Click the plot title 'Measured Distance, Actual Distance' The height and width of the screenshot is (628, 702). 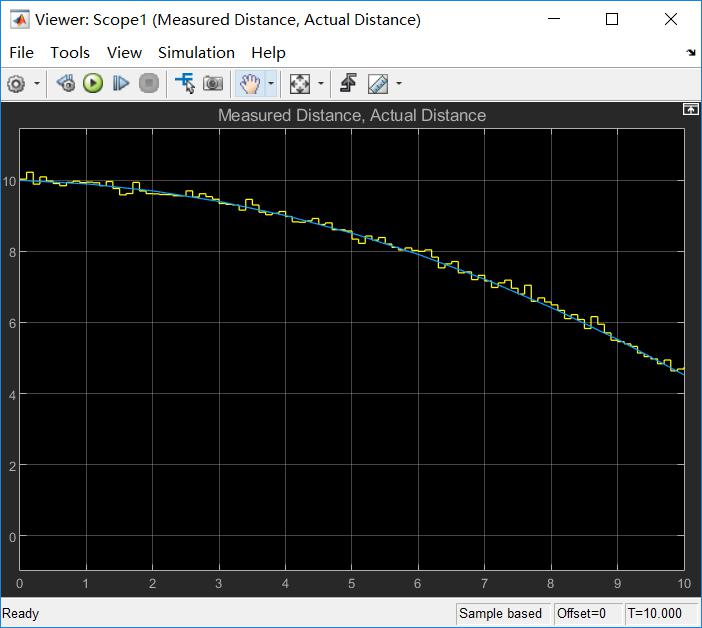point(352,115)
